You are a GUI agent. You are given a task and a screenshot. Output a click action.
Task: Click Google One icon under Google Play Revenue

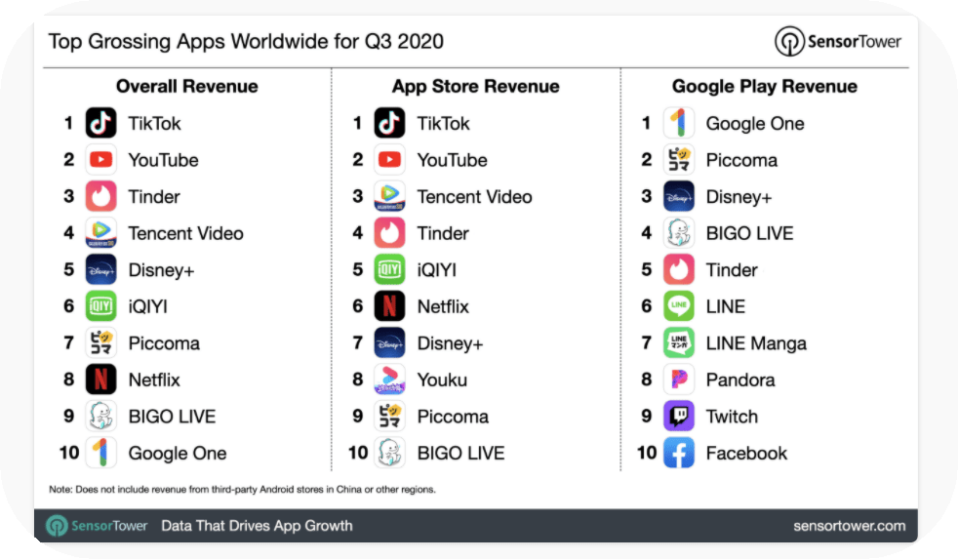tap(679, 123)
